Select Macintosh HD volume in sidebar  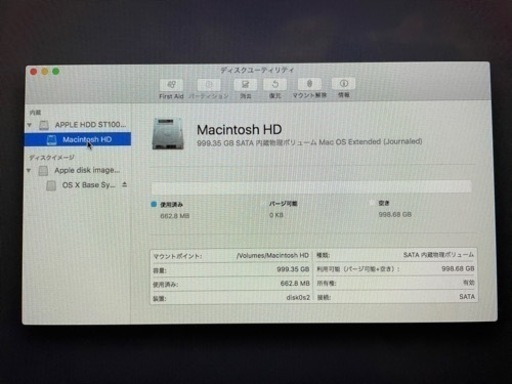click(77, 139)
